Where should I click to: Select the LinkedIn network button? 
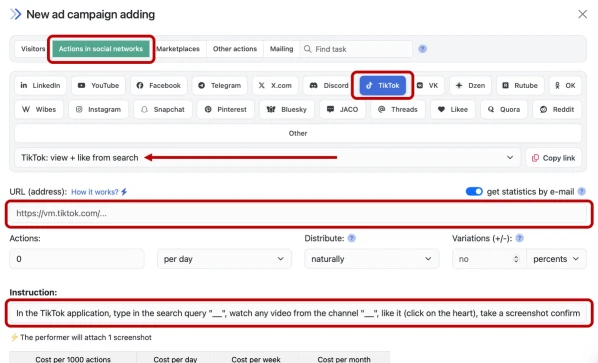pos(40,85)
